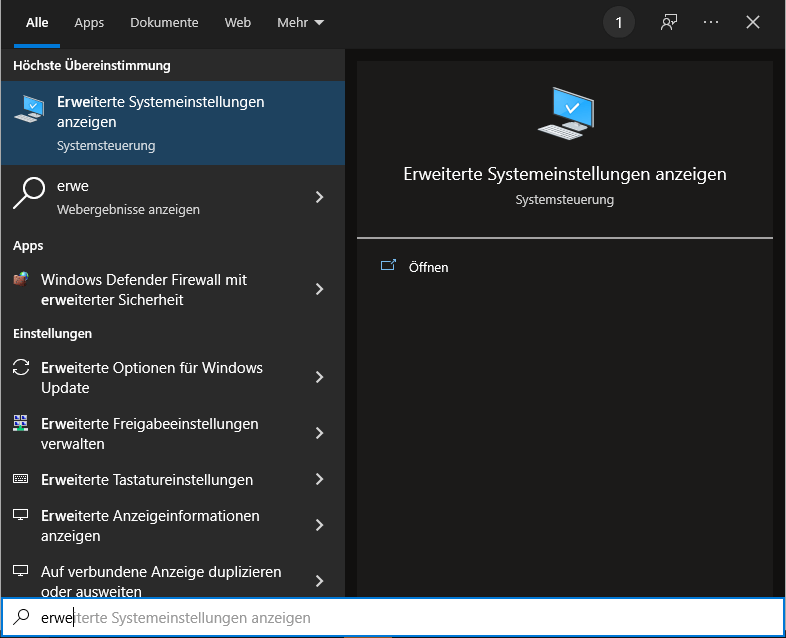Click the Windows Update refresh icon
786x638 pixels.
coord(21,367)
